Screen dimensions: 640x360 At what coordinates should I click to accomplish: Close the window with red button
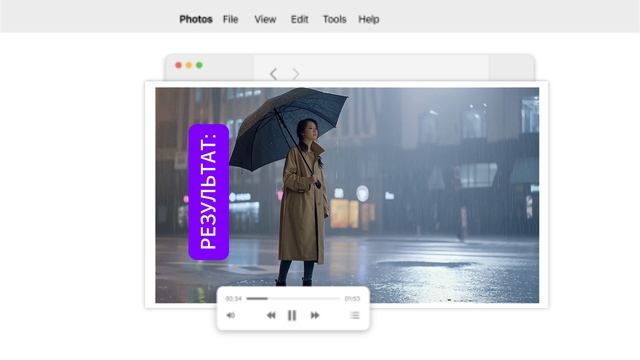click(x=178, y=65)
